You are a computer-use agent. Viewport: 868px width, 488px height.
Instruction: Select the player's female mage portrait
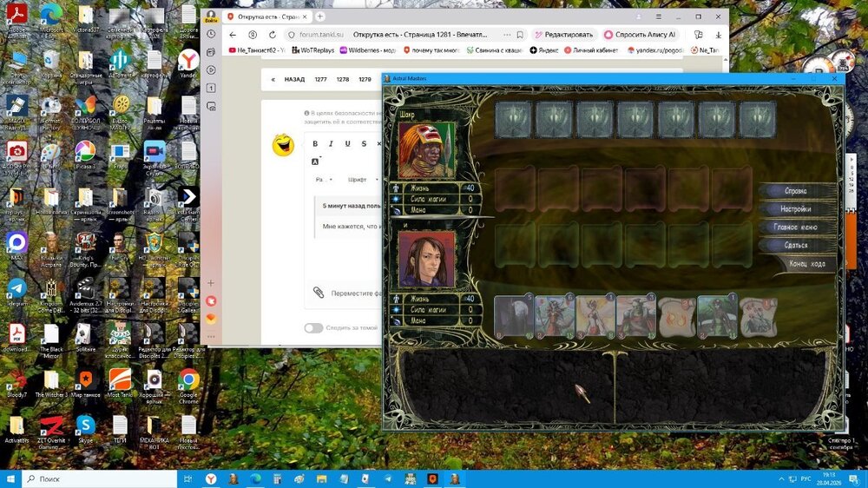(427, 260)
